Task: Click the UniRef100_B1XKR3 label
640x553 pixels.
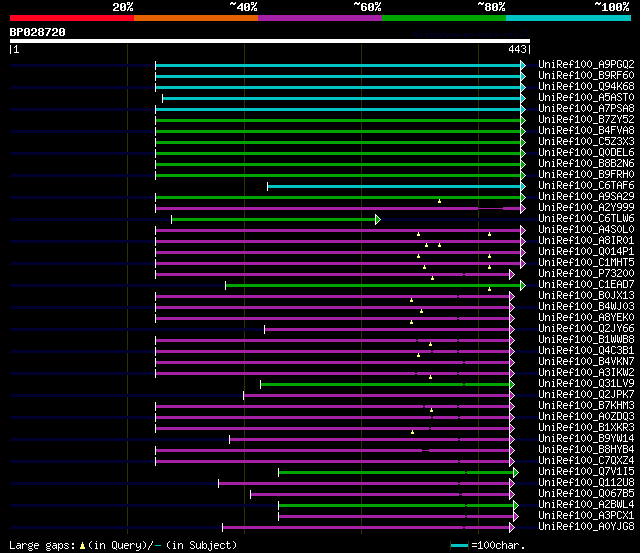Action: (x=586, y=428)
